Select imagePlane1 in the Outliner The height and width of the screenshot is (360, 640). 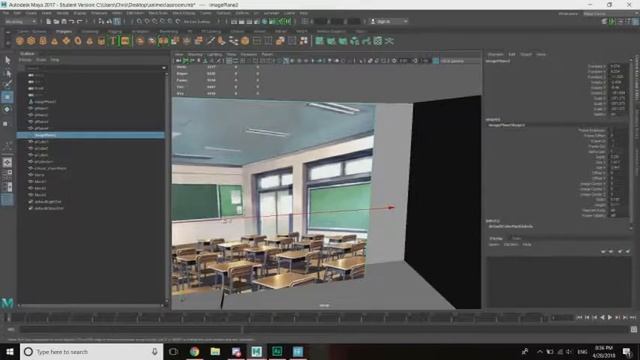coord(45,102)
